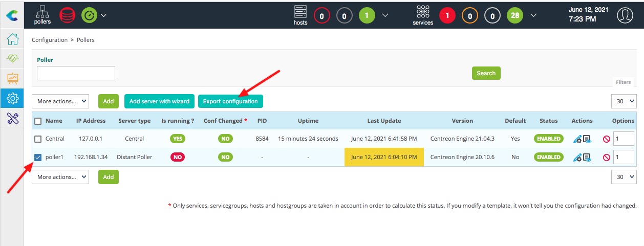Expand the services status chevron

533,15
